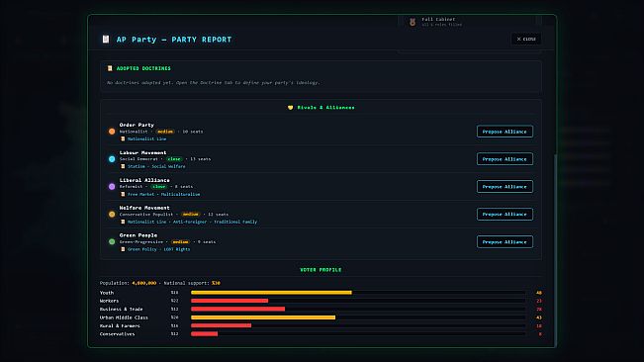Click the Full Cabinet medal icon

(413, 22)
